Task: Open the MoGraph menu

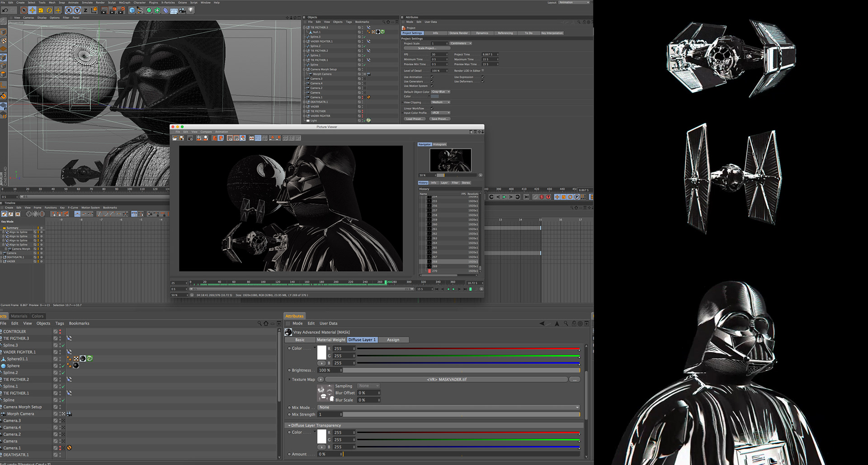Action: click(124, 2)
